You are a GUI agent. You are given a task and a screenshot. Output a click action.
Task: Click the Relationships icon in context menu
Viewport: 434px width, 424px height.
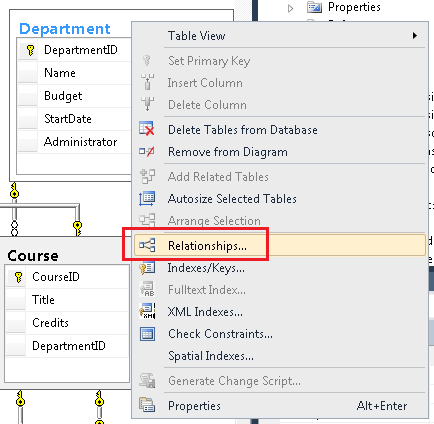147,245
